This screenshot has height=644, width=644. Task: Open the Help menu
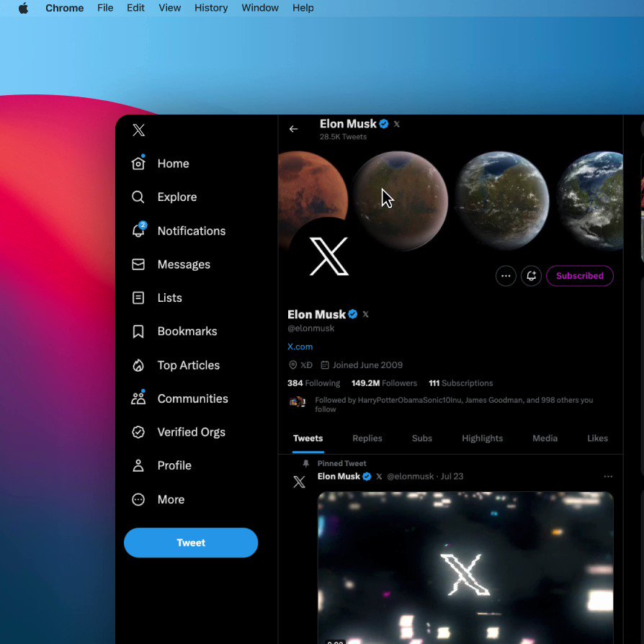(x=303, y=8)
